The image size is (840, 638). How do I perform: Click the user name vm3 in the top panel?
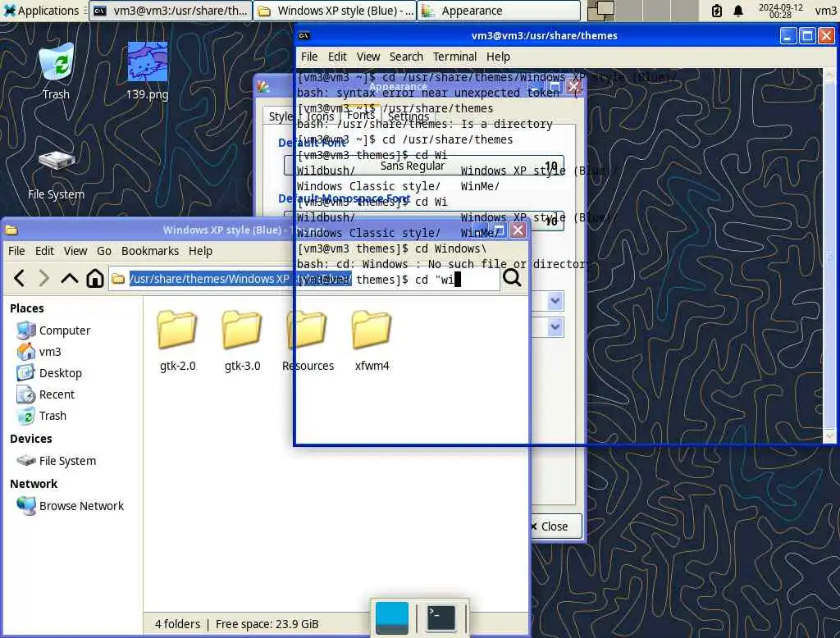point(825,10)
